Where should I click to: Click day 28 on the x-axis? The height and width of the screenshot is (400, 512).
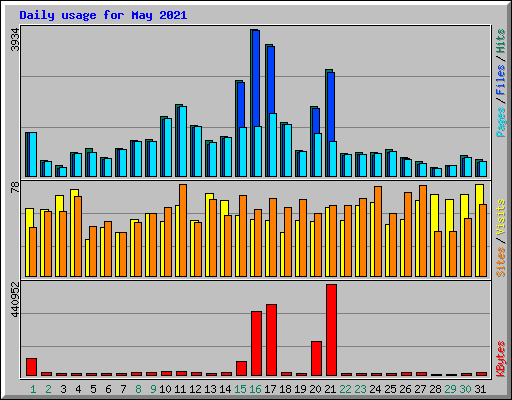(x=435, y=389)
